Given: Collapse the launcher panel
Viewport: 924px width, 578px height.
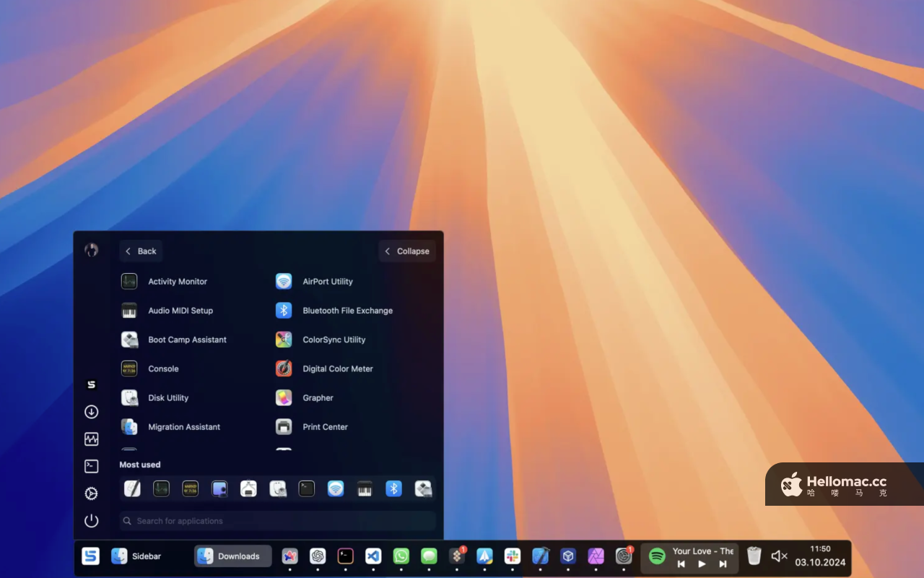Looking at the screenshot, I should tap(407, 251).
